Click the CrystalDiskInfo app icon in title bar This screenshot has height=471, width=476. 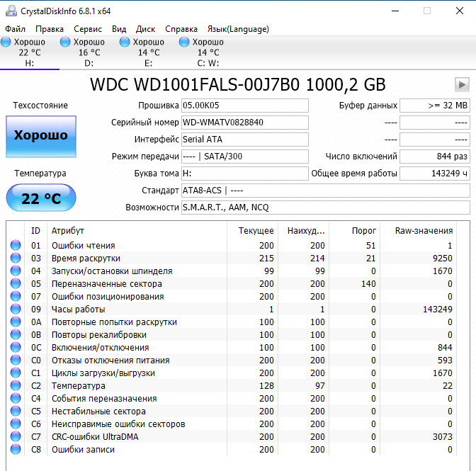10,11
